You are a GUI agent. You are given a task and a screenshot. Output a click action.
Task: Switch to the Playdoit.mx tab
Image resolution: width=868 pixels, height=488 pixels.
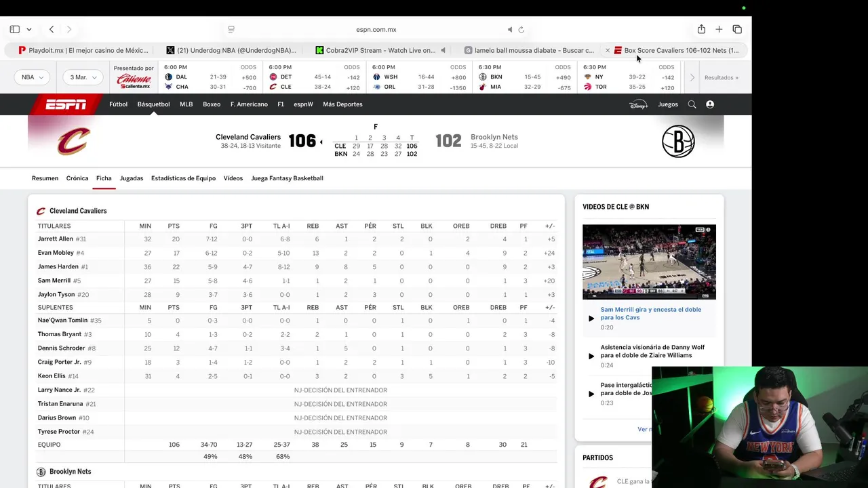tap(83, 50)
